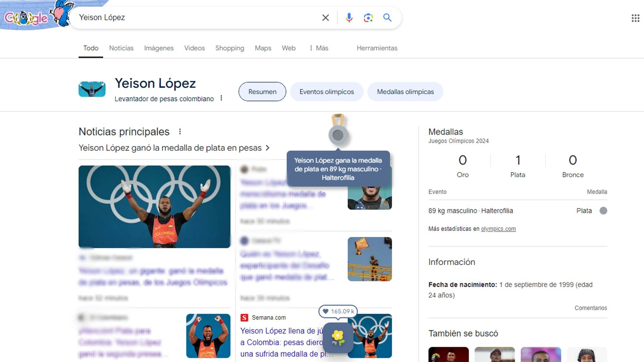The width and height of the screenshot is (644, 362).
Task: Open Google Lens image search
Action: 368,17
